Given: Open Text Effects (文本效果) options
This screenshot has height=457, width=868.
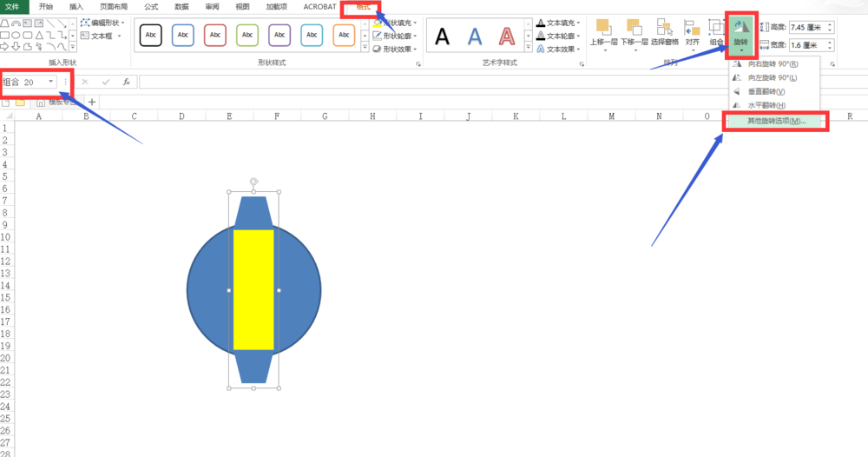Looking at the screenshot, I should point(558,50).
